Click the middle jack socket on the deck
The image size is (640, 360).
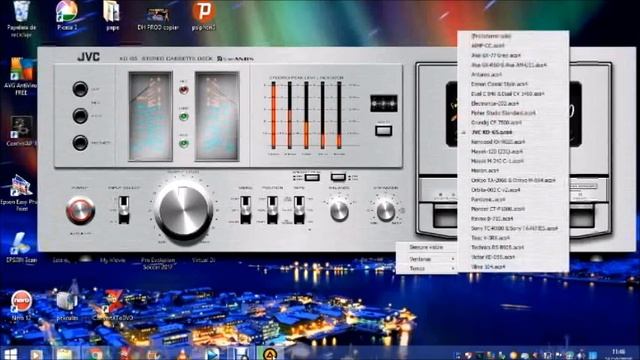pos(80,116)
